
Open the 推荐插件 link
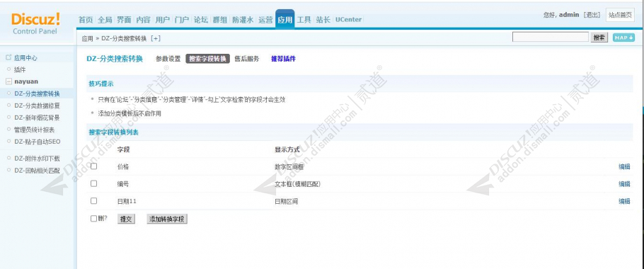pos(283,59)
